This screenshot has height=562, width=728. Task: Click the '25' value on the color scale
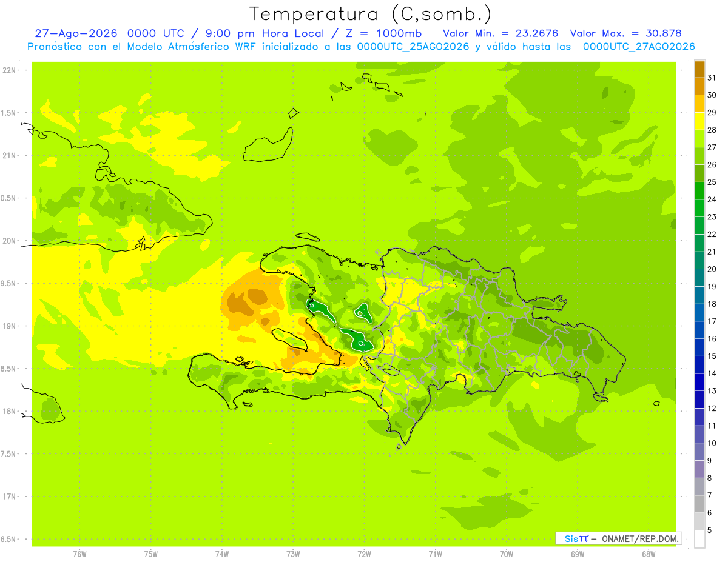coord(712,182)
